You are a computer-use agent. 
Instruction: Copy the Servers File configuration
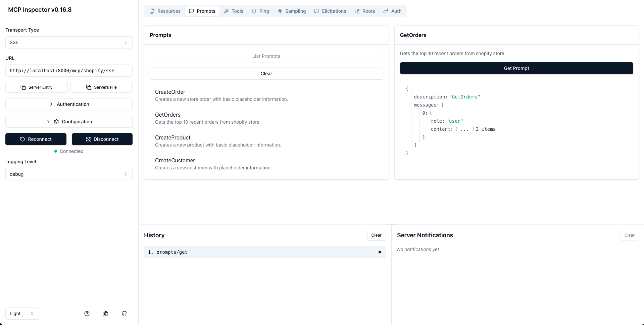101,87
